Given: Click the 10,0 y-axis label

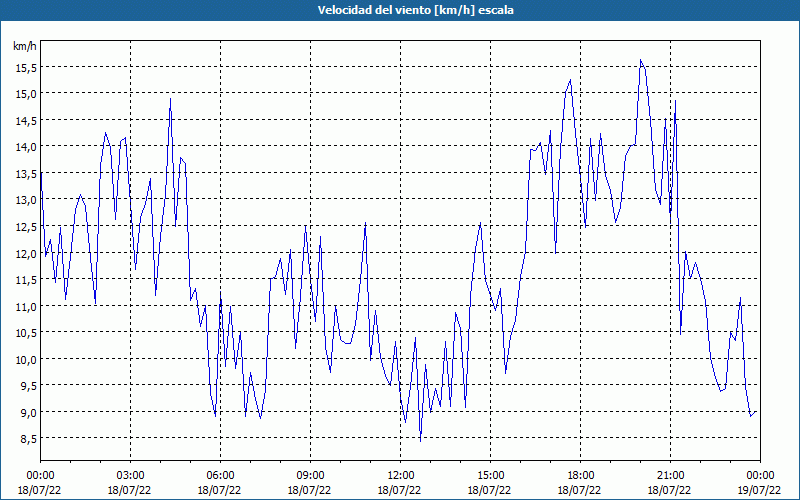Looking at the screenshot, I should pyautogui.click(x=25, y=359).
